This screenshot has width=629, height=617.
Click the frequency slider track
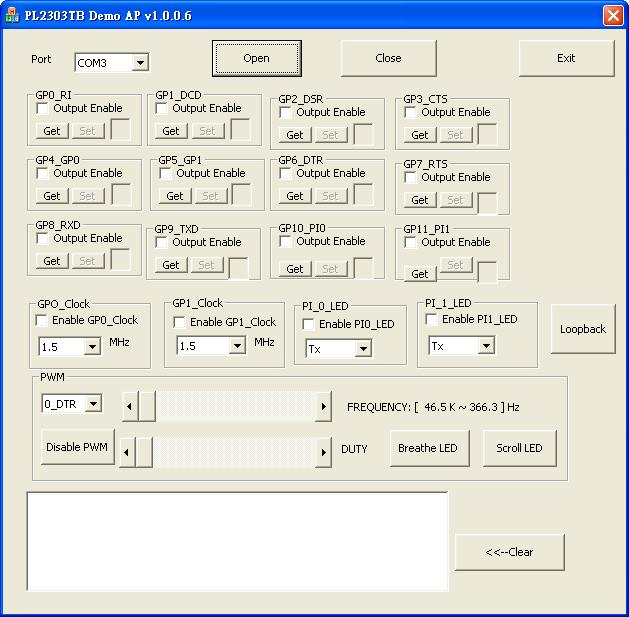point(235,406)
